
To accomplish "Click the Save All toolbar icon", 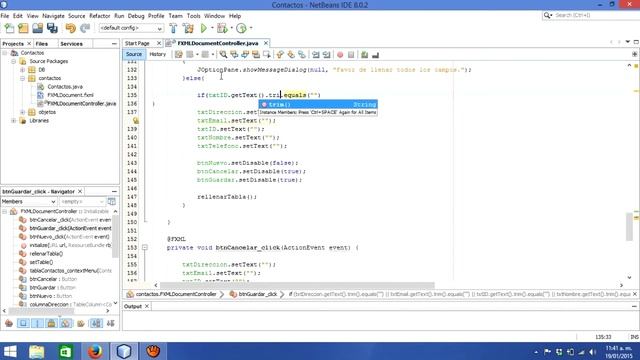I will click(52, 28).
